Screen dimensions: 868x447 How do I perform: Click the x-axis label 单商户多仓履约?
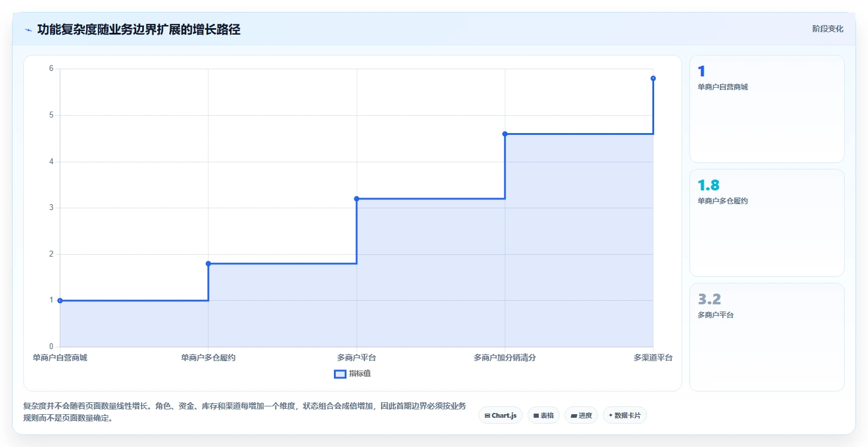pyautogui.click(x=208, y=358)
